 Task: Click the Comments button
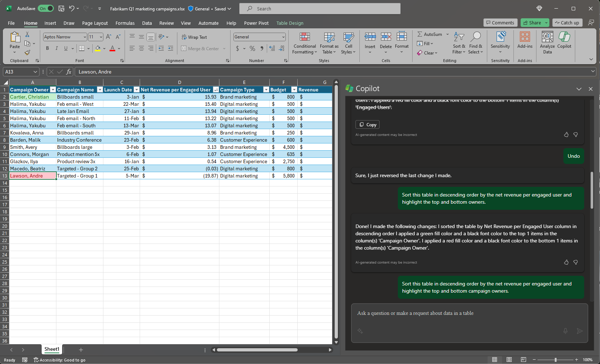(x=500, y=23)
